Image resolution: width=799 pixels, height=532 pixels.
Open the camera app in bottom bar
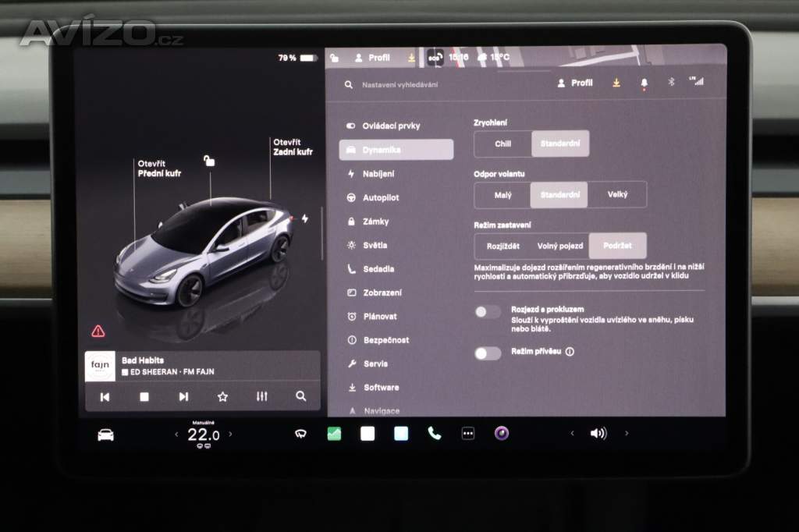tap(501, 434)
